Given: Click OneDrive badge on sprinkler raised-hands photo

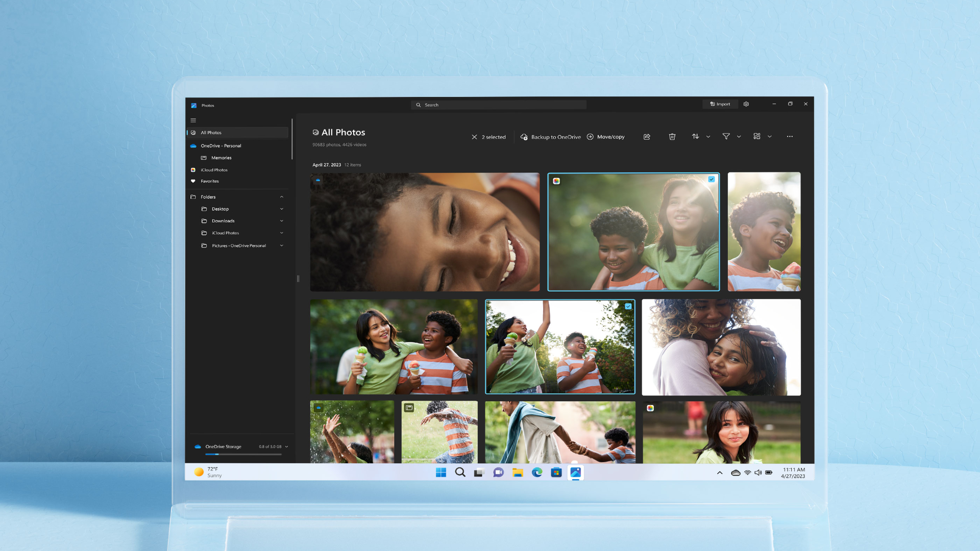Looking at the screenshot, I should coord(318,408).
